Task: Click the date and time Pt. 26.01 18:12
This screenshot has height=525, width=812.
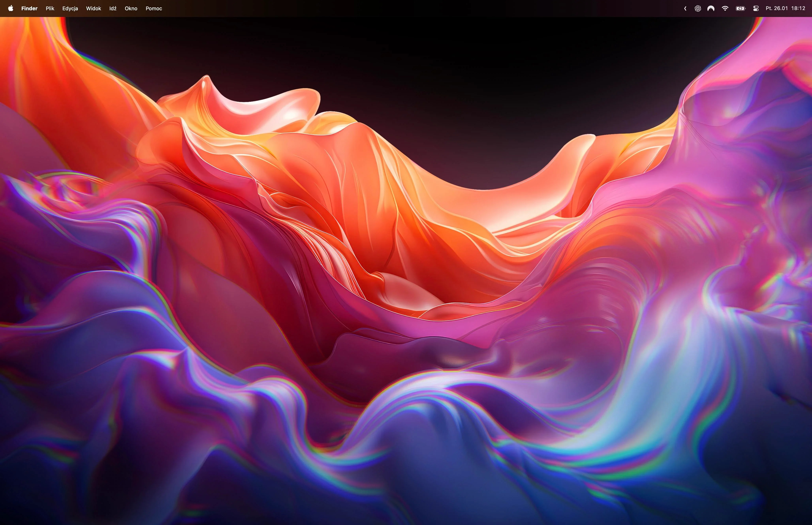Action: pos(785,8)
